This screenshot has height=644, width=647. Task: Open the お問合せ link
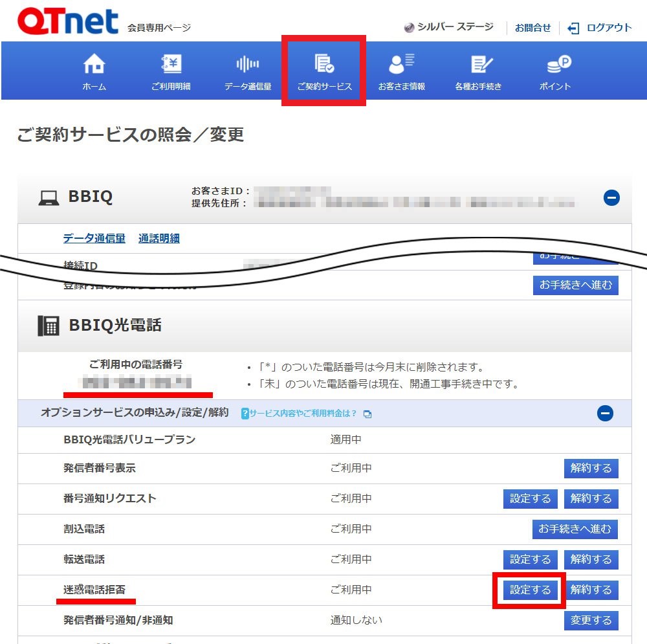coord(532,28)
